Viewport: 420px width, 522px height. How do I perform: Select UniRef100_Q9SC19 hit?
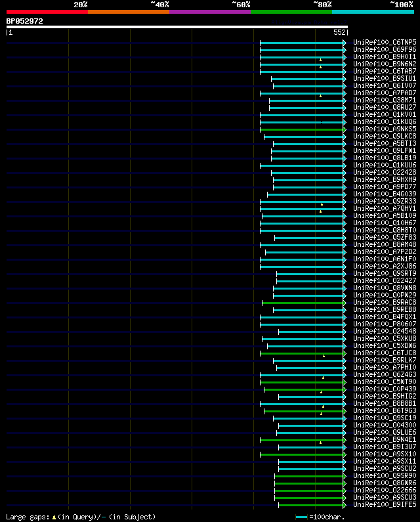pos(385,418)
